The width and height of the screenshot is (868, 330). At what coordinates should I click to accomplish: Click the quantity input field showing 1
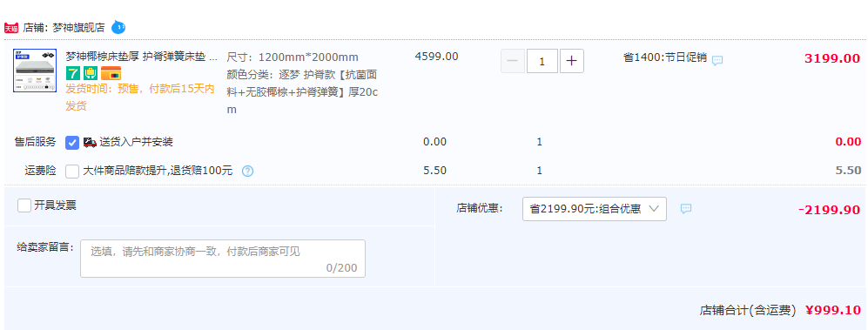542,61
